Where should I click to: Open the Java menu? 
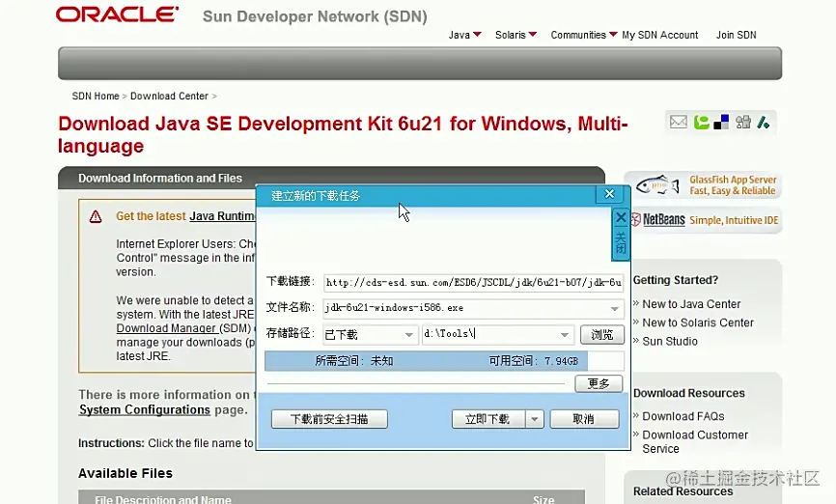point(464,35)
